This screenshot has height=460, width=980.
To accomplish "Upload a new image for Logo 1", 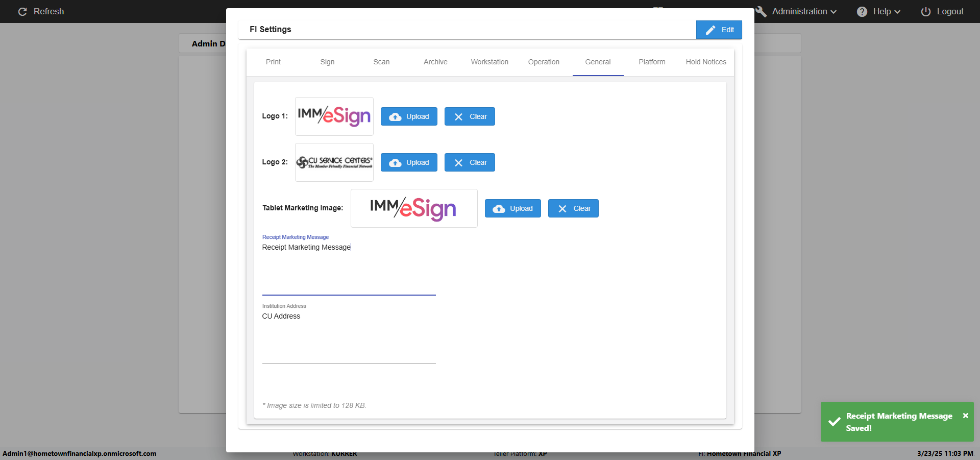I will pyautogui.click(x=409, y=116).
